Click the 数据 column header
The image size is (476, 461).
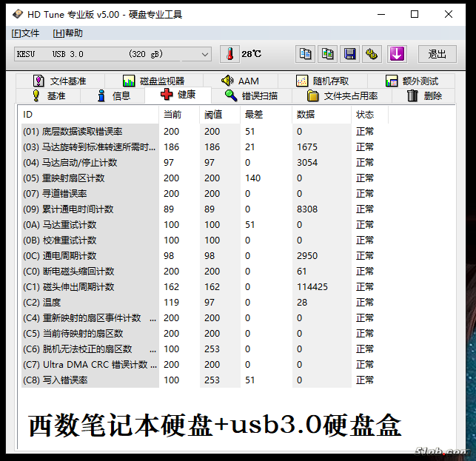click(321, 115)
